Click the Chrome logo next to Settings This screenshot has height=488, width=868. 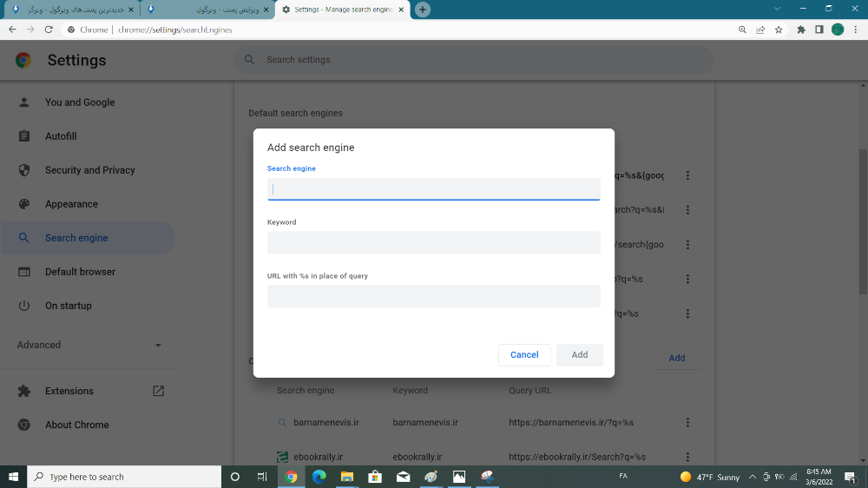23,60
